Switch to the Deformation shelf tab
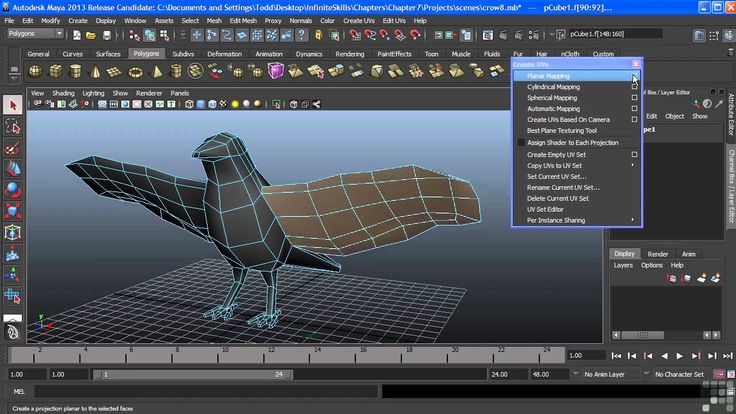Screen dimensions: 736x414 click(224, 54)
